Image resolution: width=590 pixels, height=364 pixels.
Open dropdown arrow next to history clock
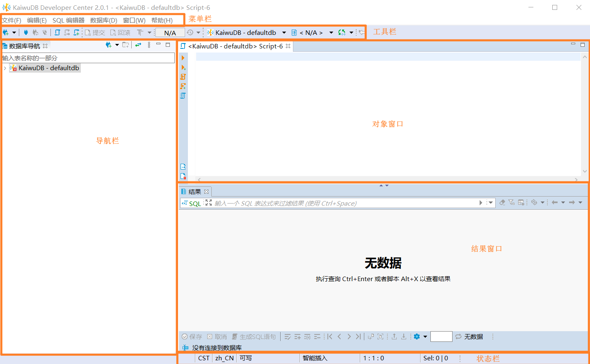[x=198, y=32]
